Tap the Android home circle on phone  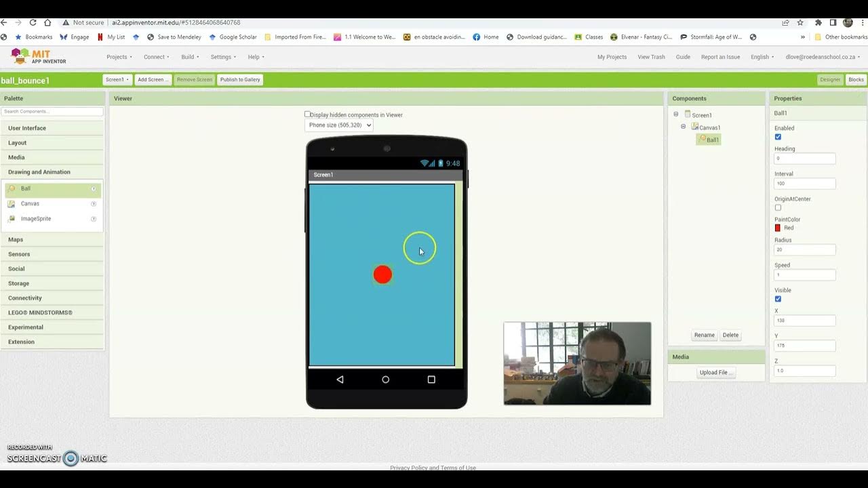[x=385, y=380]
